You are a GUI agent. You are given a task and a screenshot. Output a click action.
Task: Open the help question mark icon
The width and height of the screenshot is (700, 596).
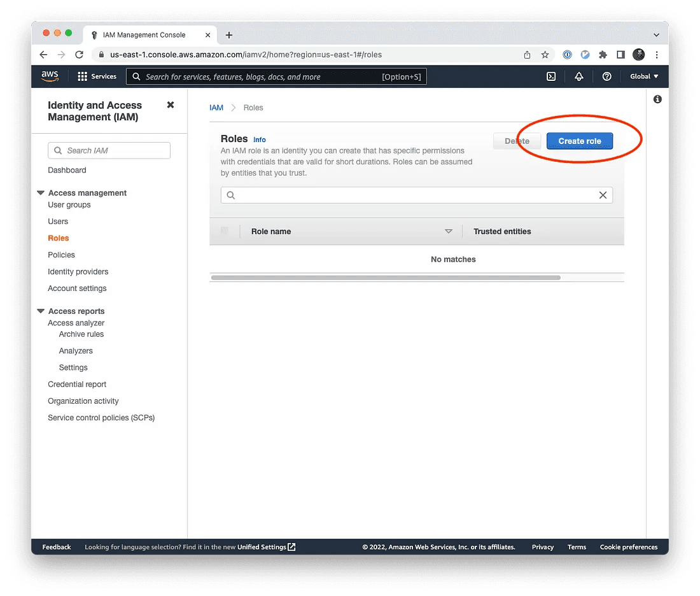click(x=606, y=76)
